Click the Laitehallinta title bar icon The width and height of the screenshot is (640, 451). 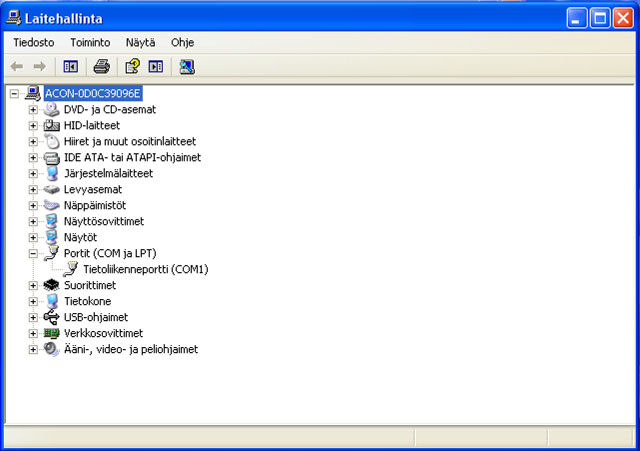pos(13,18)
